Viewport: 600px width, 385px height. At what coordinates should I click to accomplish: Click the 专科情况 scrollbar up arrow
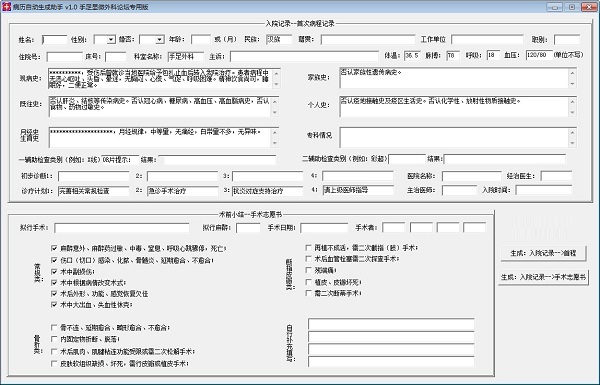pos(572,132)
